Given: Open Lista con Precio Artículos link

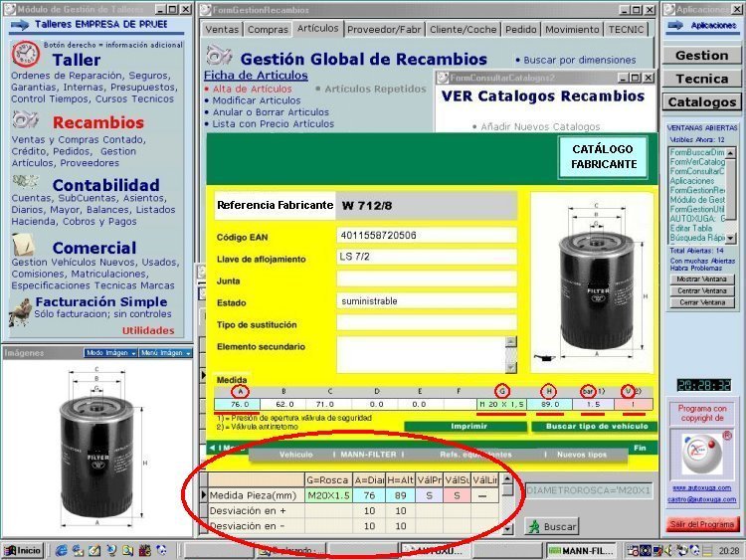Looking at the screenshot, I should (273, 124).
